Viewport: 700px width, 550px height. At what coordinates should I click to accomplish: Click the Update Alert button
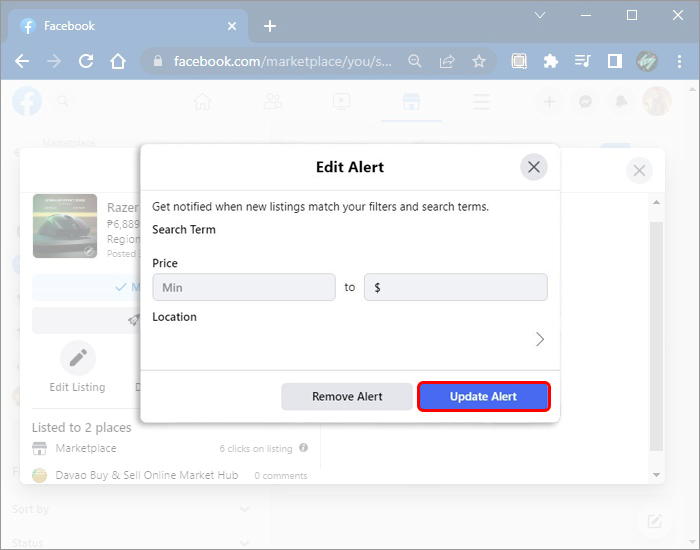pos(483,396)
